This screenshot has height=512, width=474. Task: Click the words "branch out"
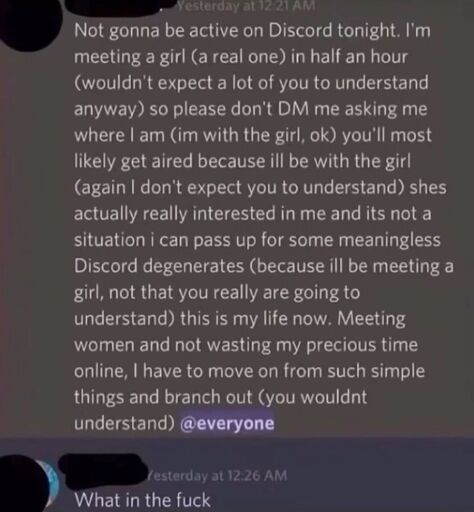click(x=208, y=397)
